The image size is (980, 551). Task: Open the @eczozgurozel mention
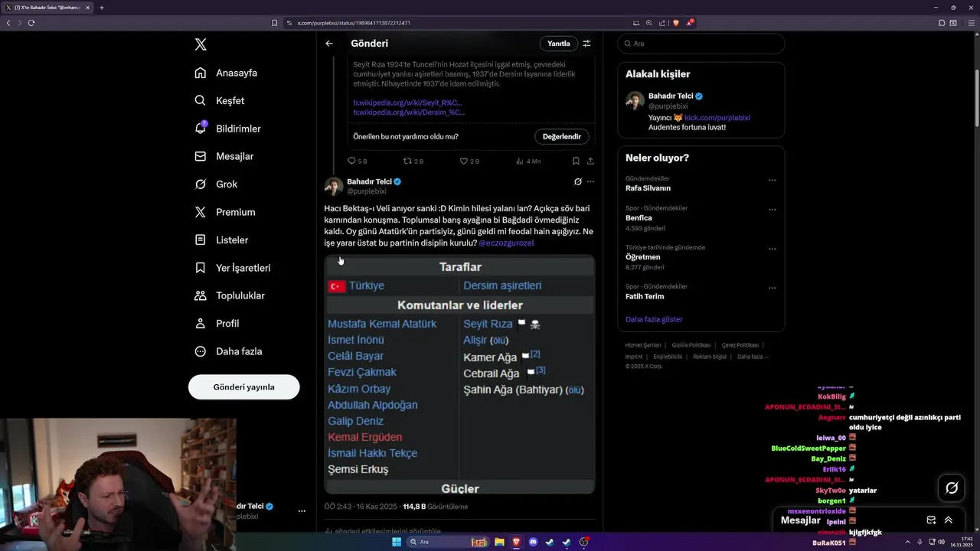(x=506, y=243)
